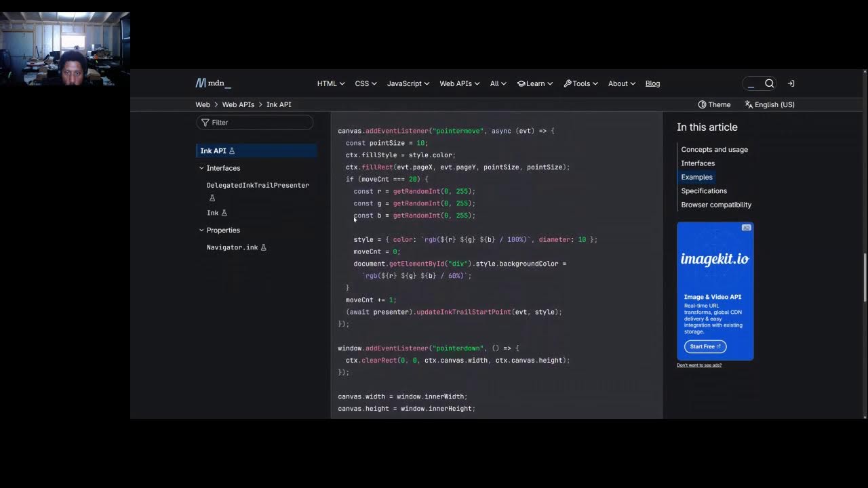
Task: Jump to Interfaces section in article outline
Action: [698, 163]
